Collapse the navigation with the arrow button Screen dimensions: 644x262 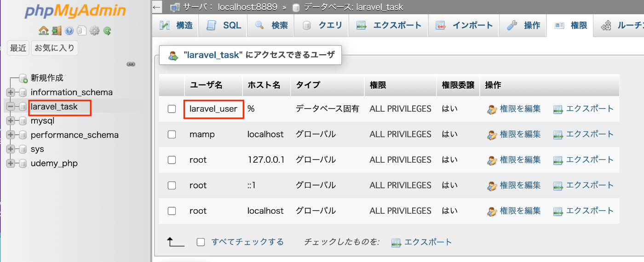[157, 7]
